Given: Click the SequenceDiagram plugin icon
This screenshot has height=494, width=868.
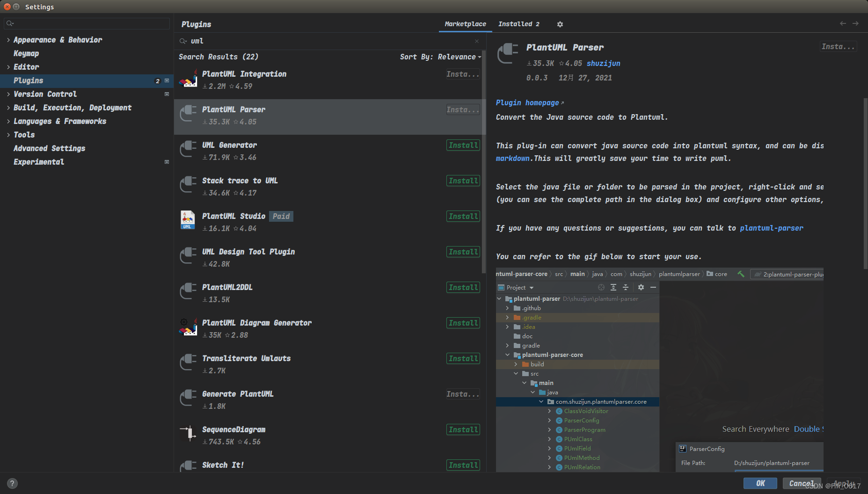Looking at the screenshot, I should coord(188,433).
